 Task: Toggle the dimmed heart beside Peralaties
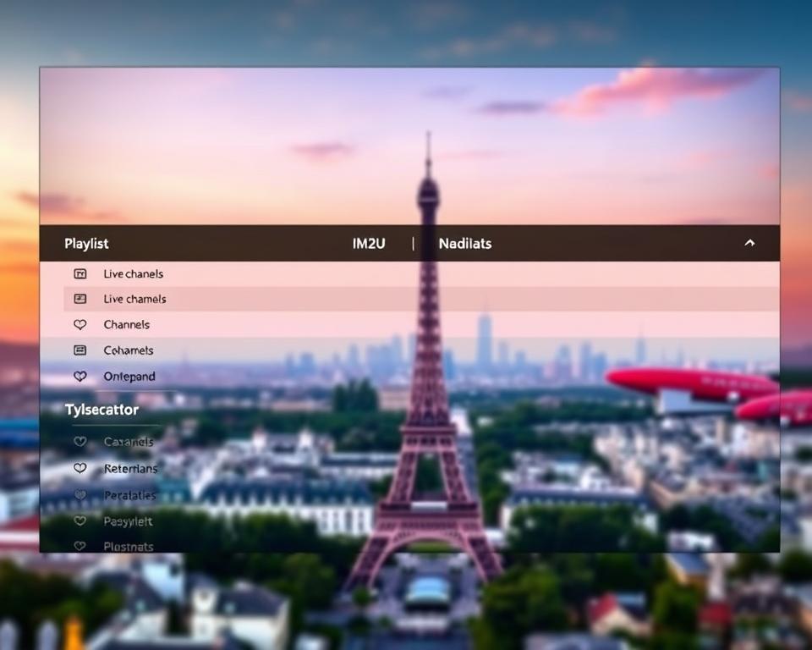[80, 495]
